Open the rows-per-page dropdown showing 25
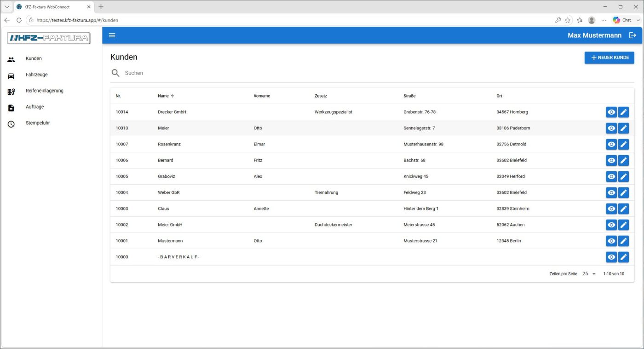The height and width of the screenshot is (349, 644). click(589, 273)
